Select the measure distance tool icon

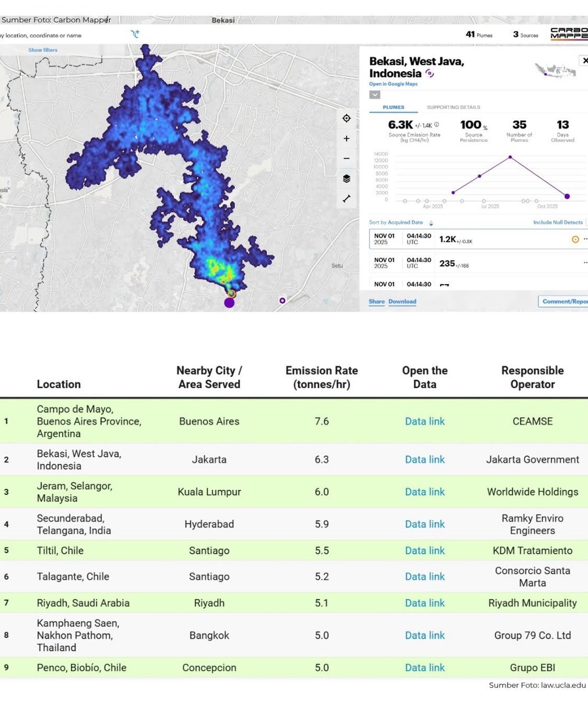[346, 199]
